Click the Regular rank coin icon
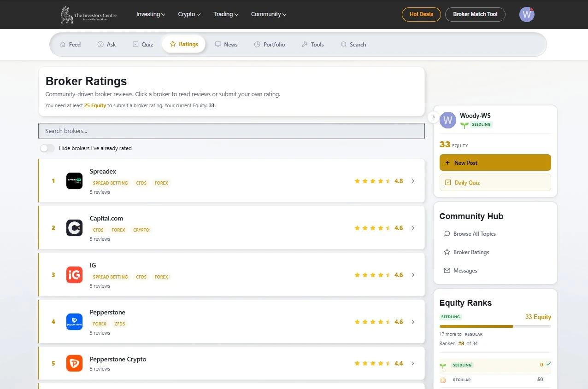Image resolution: width=588 pixels, height=389 pixels. 443,380
